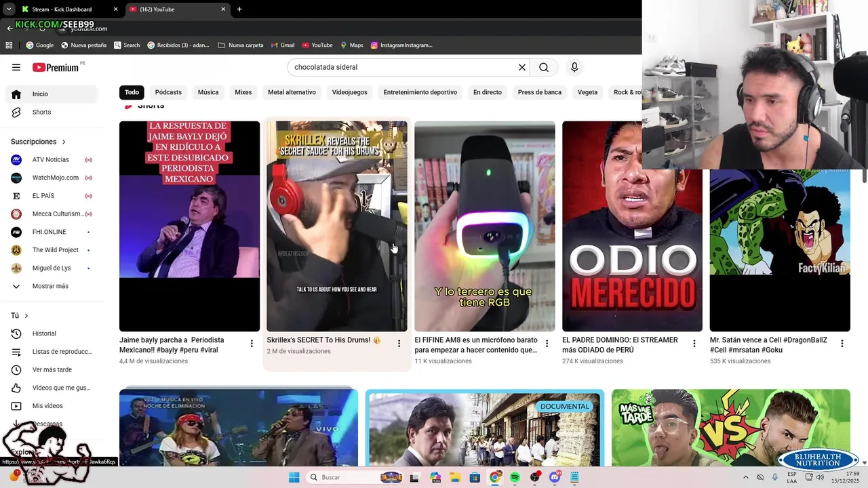Play the Skrillex drums short thumbnail

click(x=337, y=226)
